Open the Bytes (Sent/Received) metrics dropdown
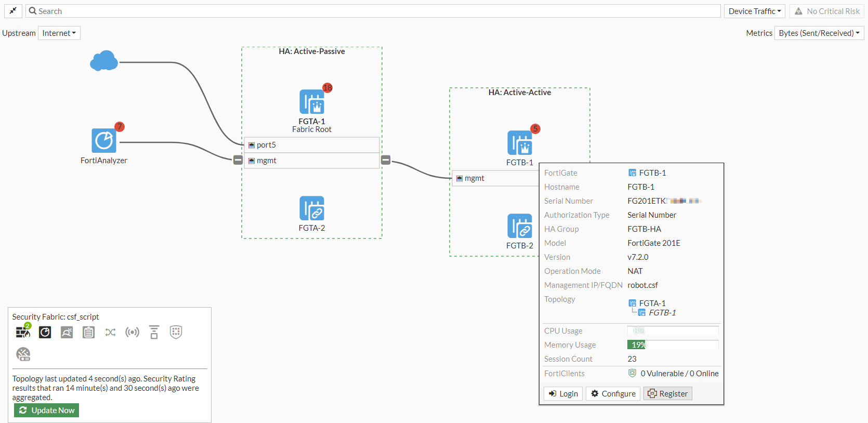The width and height of the screenshot is (868, 423). (x=819, y=33)
